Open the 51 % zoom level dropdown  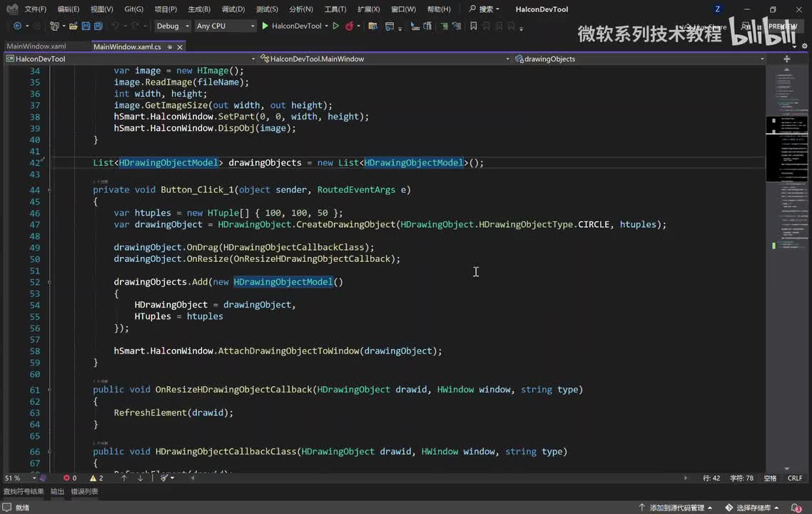[21, 478]
